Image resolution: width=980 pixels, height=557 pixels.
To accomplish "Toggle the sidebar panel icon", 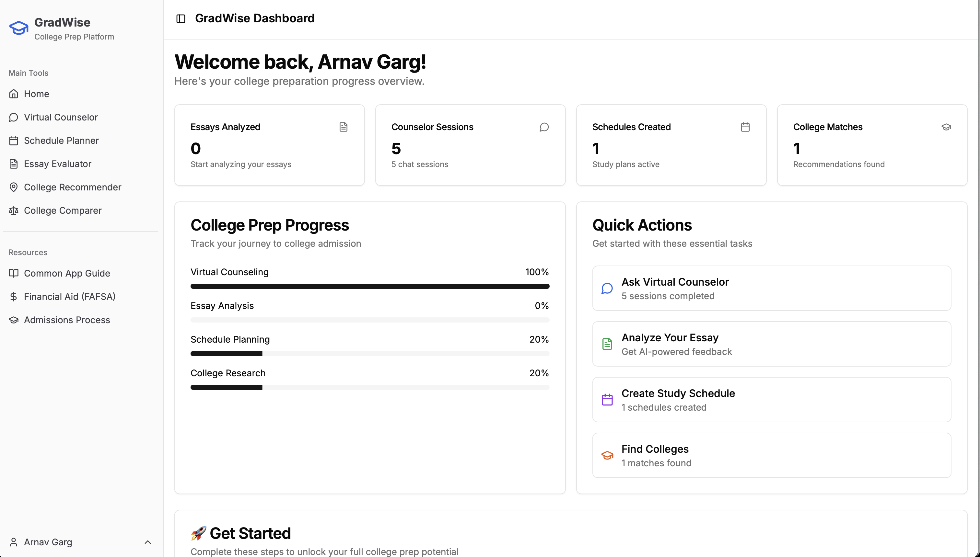I will tap(181, 19).
